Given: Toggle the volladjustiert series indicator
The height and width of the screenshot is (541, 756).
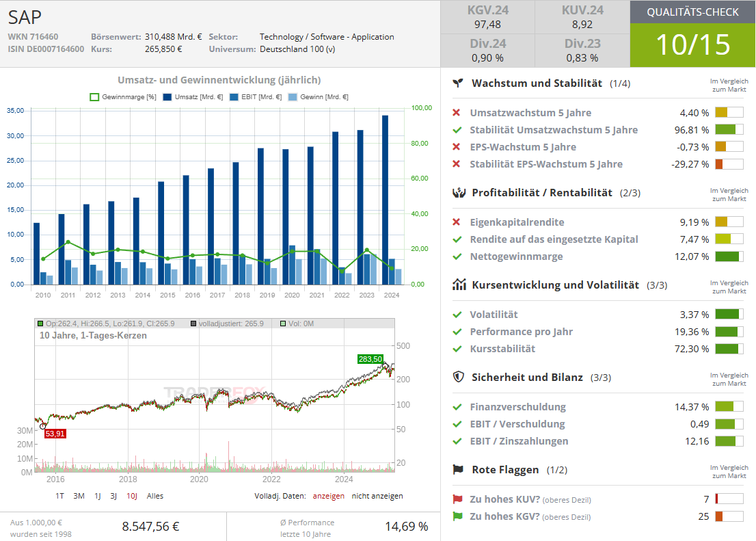Looking at the screenshot, I should tap(227, 324).
